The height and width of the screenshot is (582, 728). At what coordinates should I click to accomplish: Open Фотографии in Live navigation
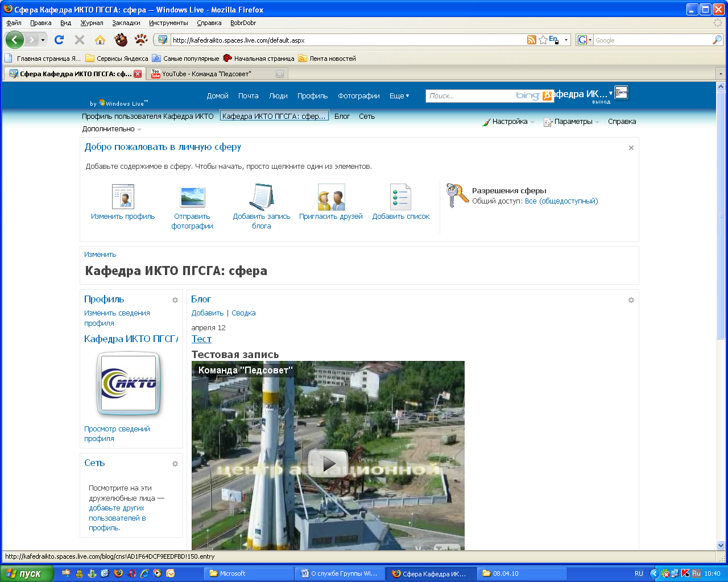click(x=359, y=96)
